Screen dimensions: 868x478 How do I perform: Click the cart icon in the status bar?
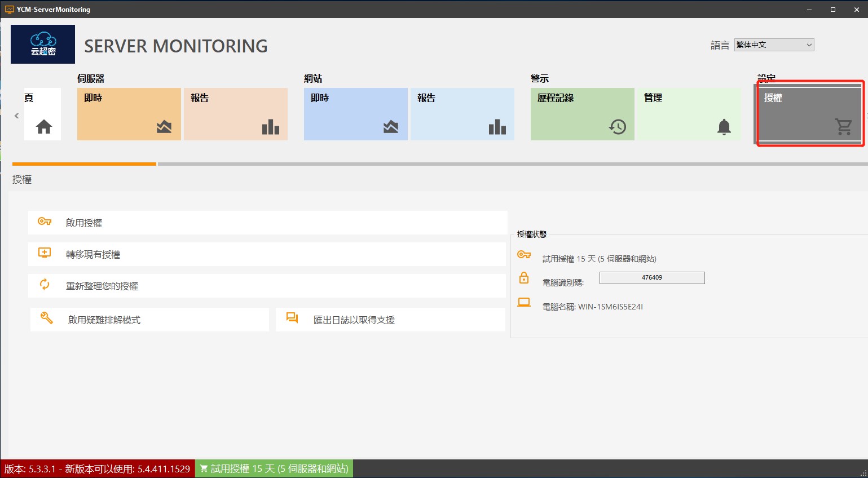coord(204,469)
